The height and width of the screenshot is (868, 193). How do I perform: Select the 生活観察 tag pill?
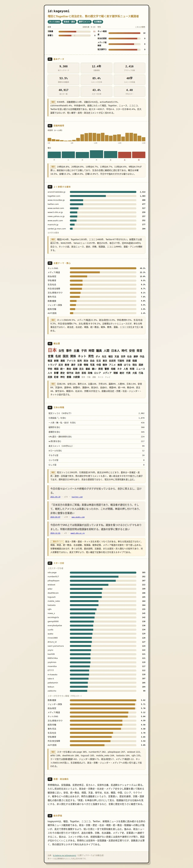(98, 22)
